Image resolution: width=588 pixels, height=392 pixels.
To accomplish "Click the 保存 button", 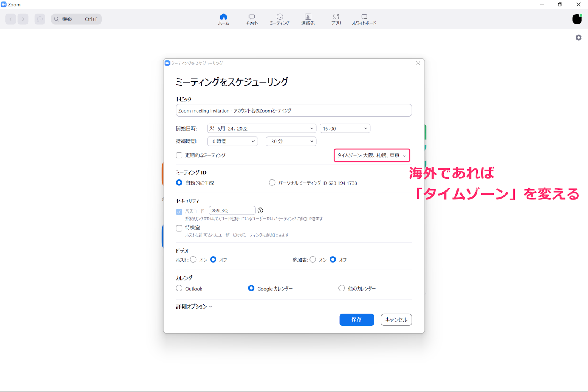I will click(356, 320).
